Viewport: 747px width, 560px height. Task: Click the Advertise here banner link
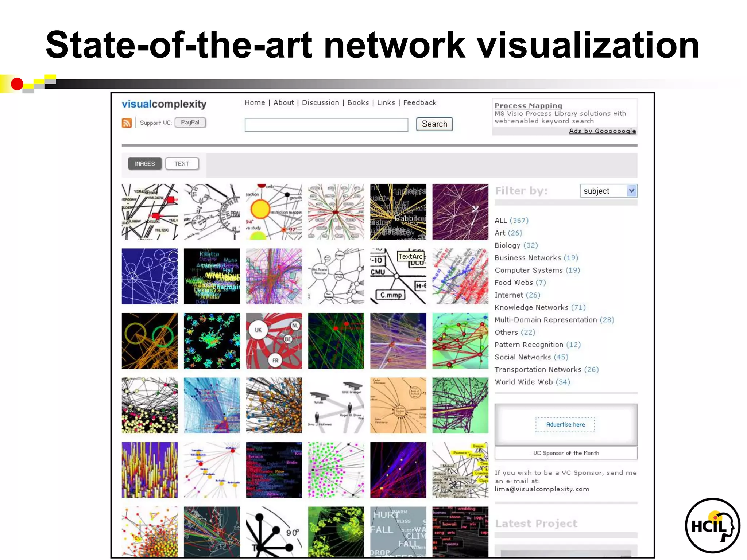[x=565, y=425]
